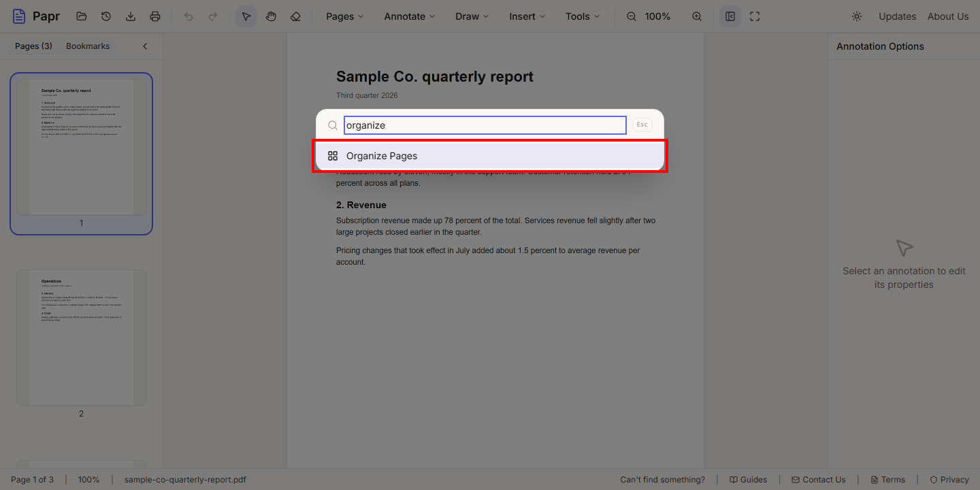Image resolution: width=980 pixels, height=490 pixels.
Task: Select the eraser tool
Action: [295, 16]
